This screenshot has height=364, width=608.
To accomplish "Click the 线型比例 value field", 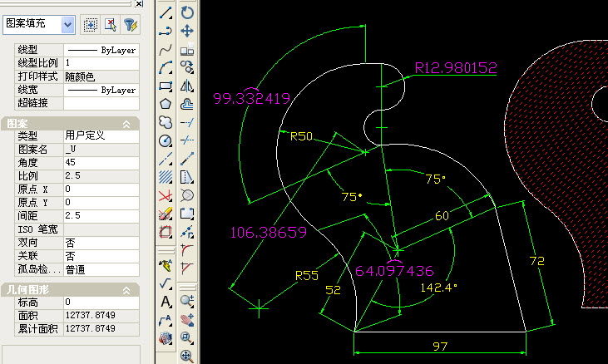I will [x=101, y=63].
